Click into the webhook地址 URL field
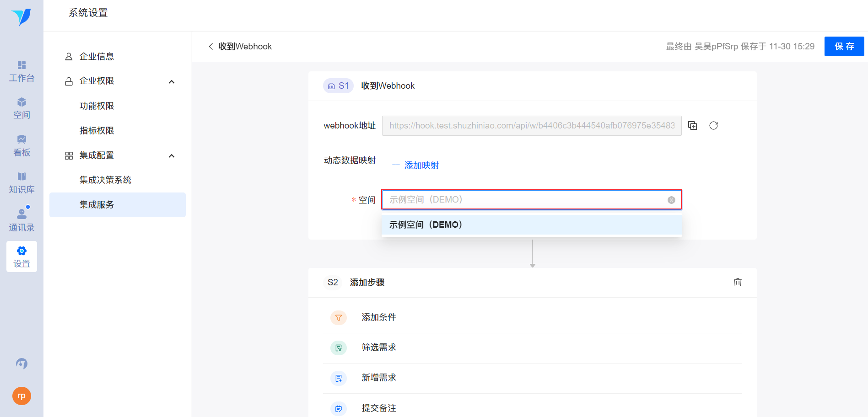Viewport: 868px width, 417px height. coord(531,126)
